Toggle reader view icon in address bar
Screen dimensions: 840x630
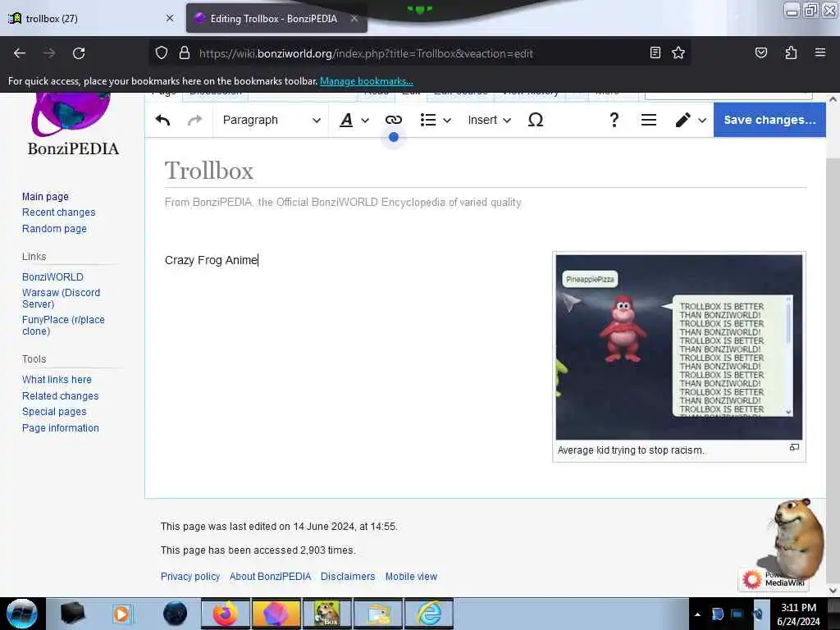coord(655,52)
